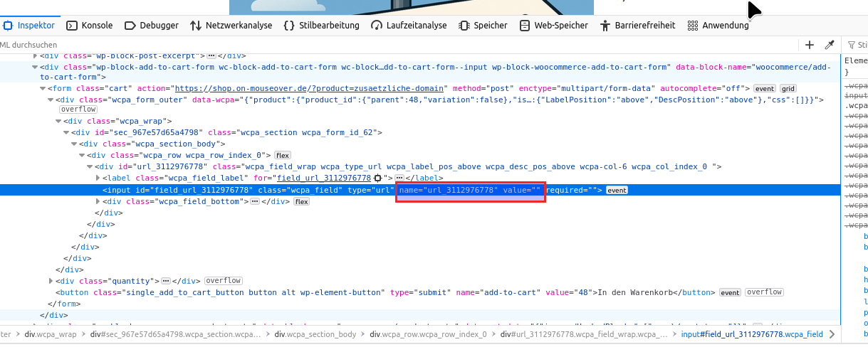This screenshot has height=347, width=868.
Task: Click the event badge on the selected input element
Action: click(x=617, y=191)
